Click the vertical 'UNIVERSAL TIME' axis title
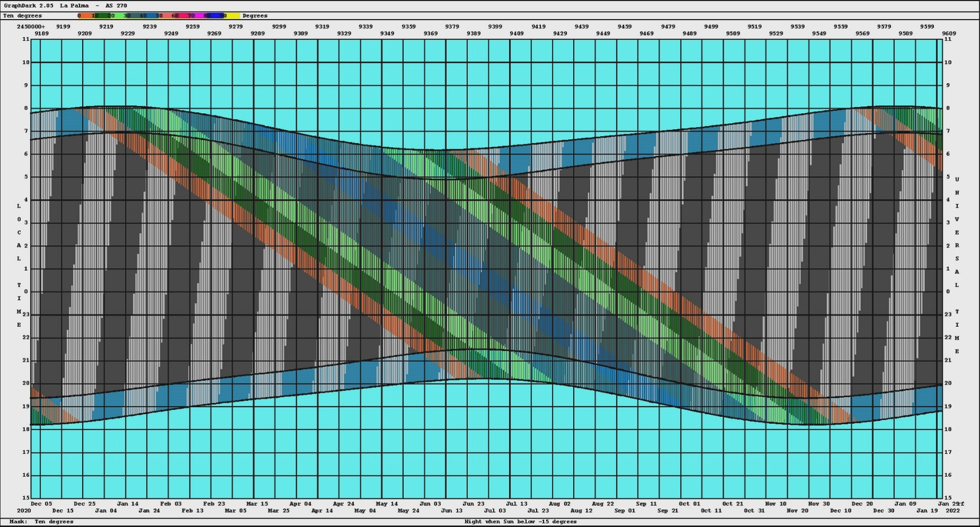This screenshot has height=527, width=980. (957, 265)
